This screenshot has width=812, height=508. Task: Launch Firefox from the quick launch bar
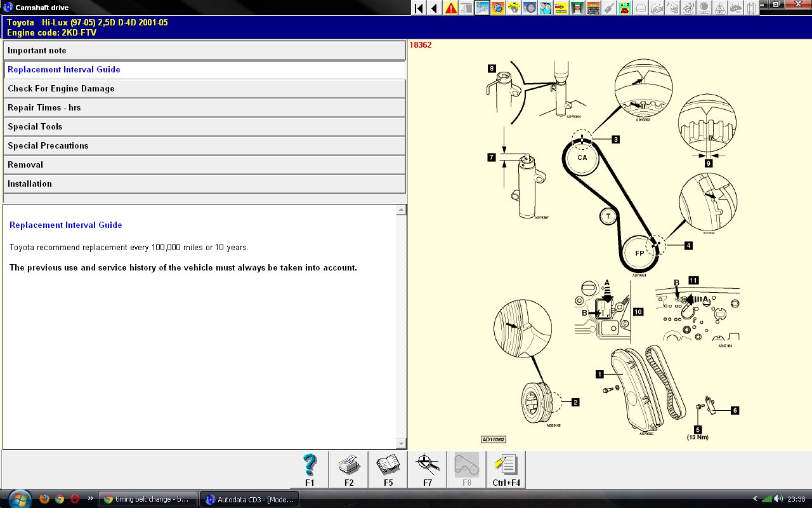44,499
